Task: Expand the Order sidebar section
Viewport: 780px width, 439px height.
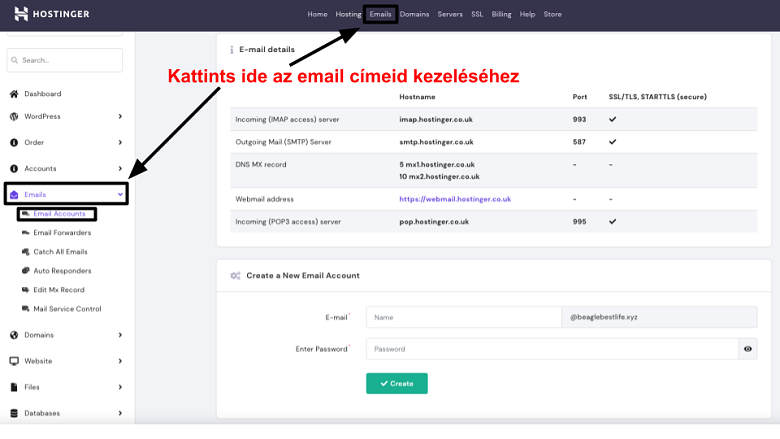Action: [x=120, y=143]
